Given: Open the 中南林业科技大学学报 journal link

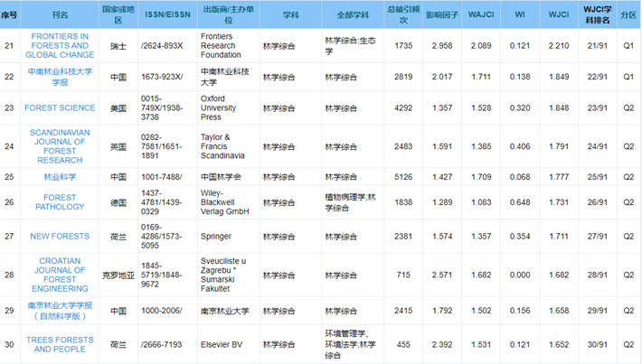Looking at the screenshot, I should pyautogui.click(x=60, y=76).
